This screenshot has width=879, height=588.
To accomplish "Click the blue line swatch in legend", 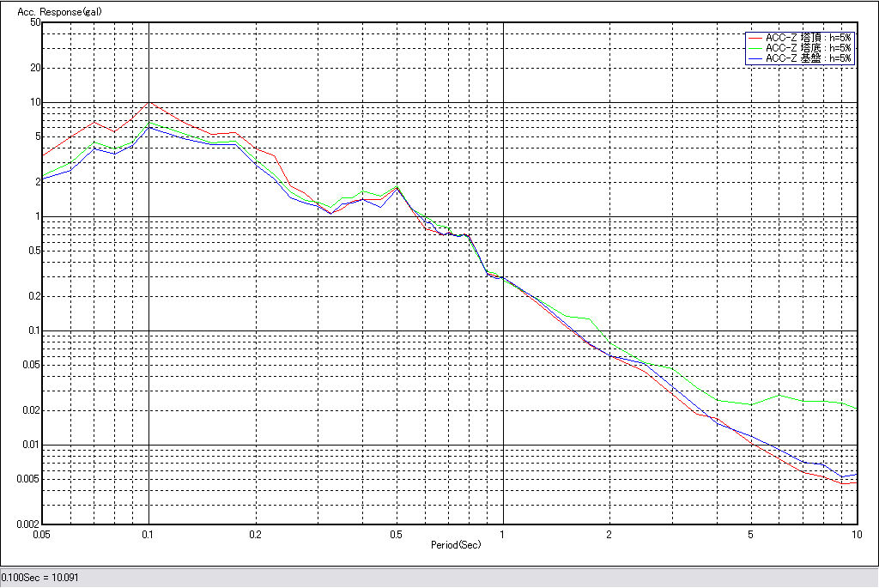I will [755, 58].
